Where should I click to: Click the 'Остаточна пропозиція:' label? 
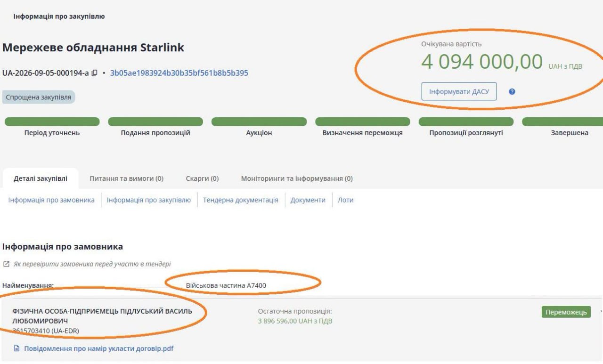295,311
